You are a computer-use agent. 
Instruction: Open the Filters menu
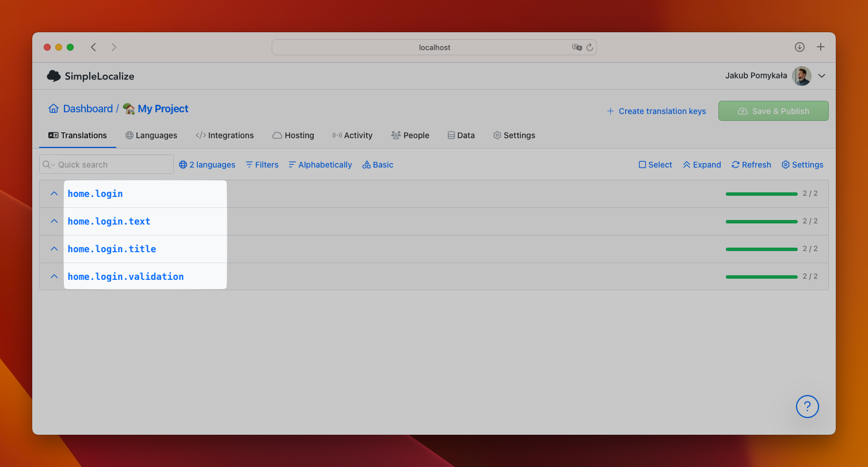pyautogui.click(x=262, y=165)
